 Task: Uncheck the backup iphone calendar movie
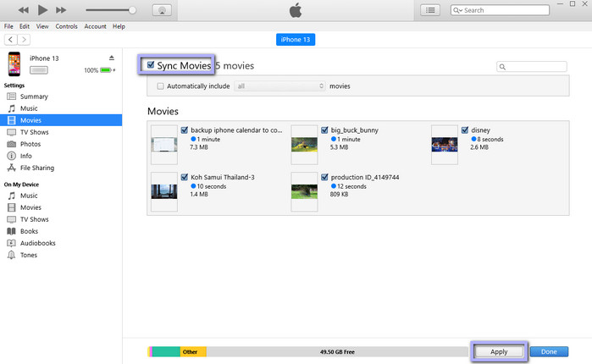(x=185, y=130)
